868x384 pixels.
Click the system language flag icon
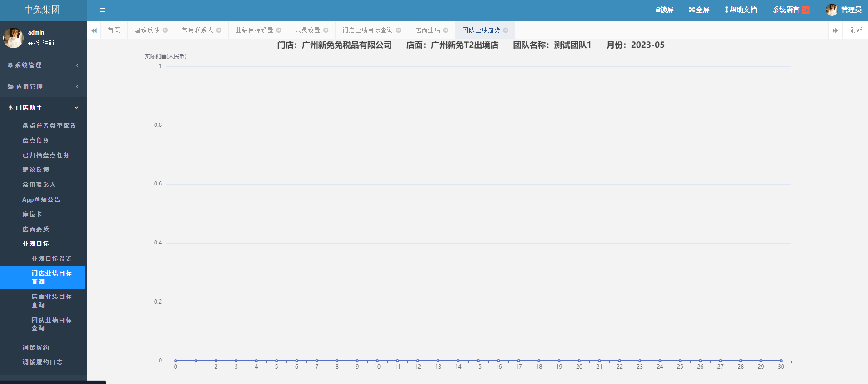pos(806,10)
